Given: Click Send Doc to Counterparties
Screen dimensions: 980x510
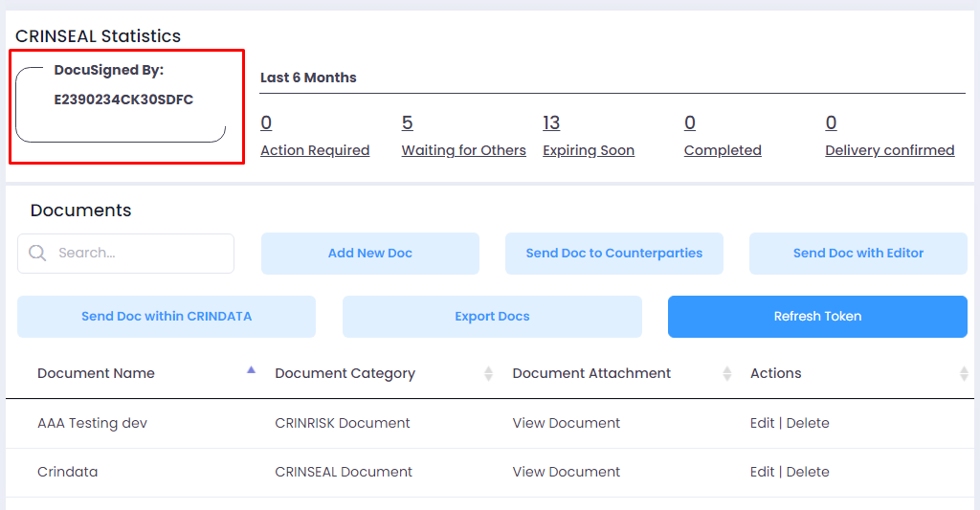Looking at the screenshot, I should (614, 254).
